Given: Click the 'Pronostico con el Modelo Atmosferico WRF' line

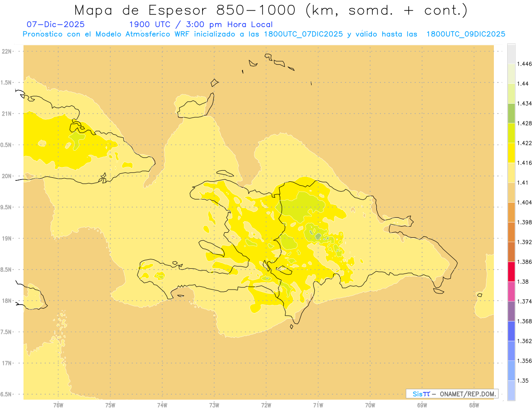Looking at the screenshot, I should point(264,34).
